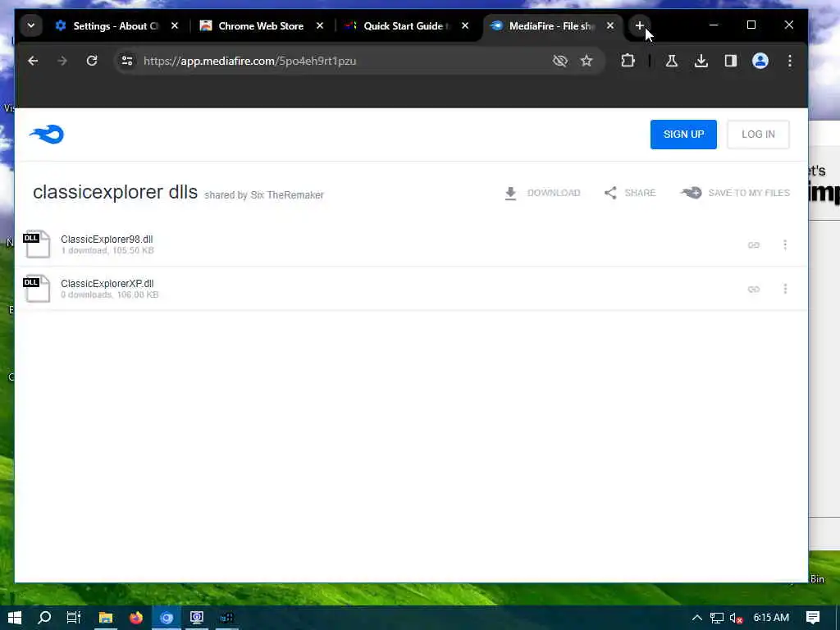Open more options for ClassicExplorerXP.dll
Viewport: 840px width, 630px height.
(x=785, y=290)
